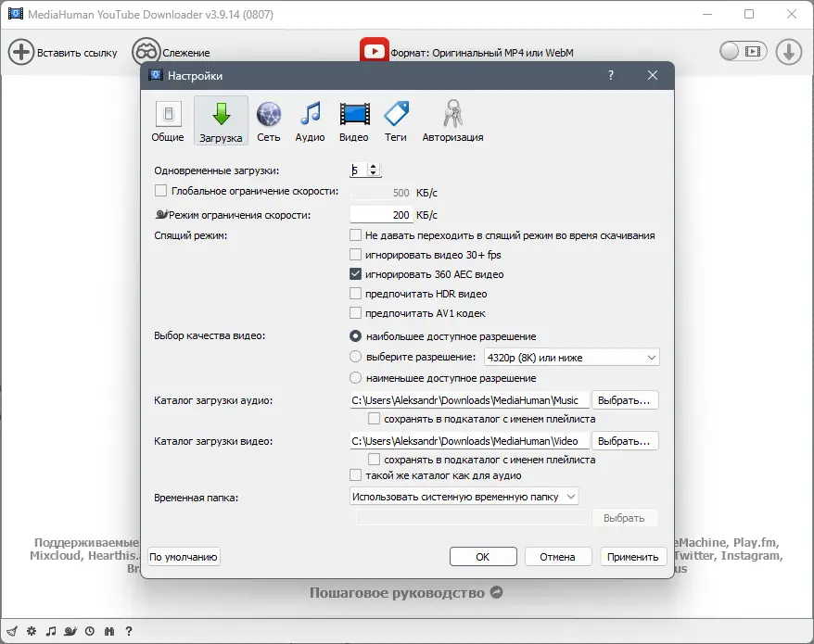814x644 pixels.
Task: Switch to the Сеть settings tab
Action: tap(268, 121)
